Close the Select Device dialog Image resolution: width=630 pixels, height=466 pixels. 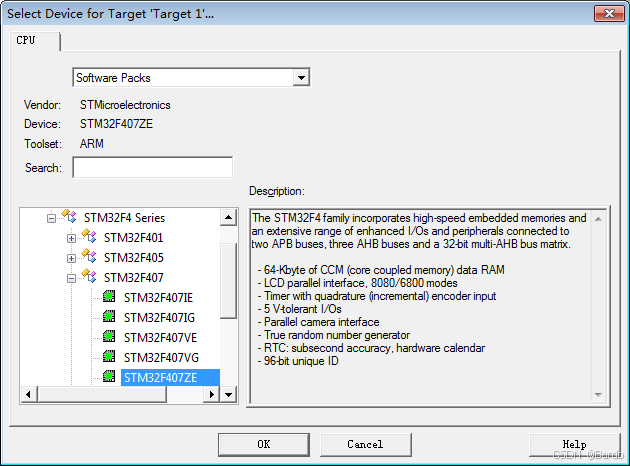[x=609, y=14]
